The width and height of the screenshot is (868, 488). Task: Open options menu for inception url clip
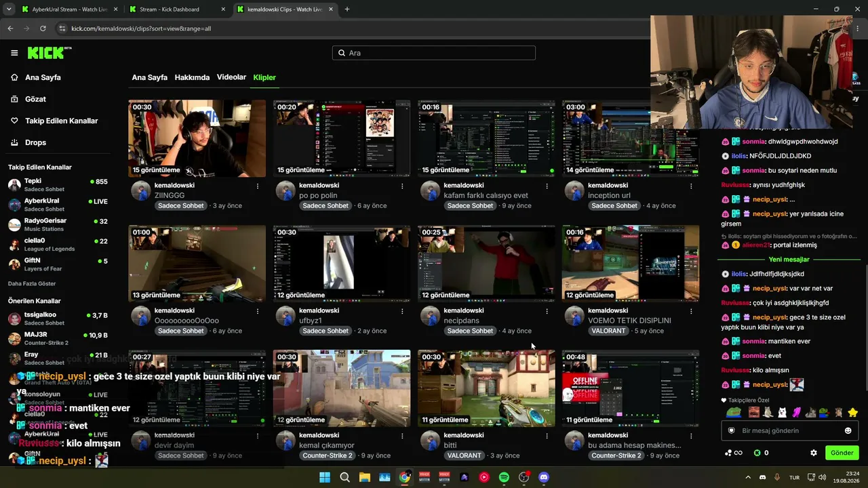692,186
